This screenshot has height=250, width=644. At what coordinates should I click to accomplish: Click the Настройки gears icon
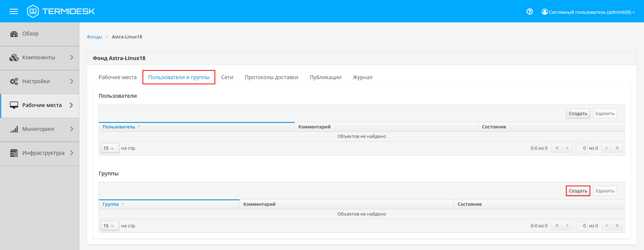click(14, 81)
